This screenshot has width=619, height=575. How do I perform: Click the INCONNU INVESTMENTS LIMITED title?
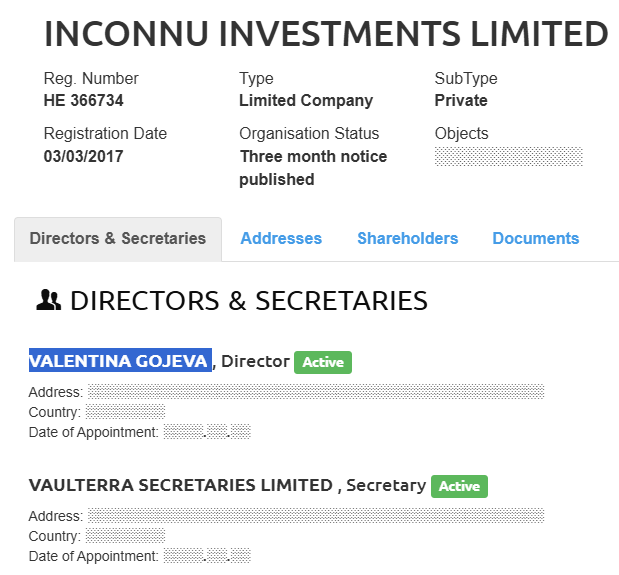tap(326, 34)
